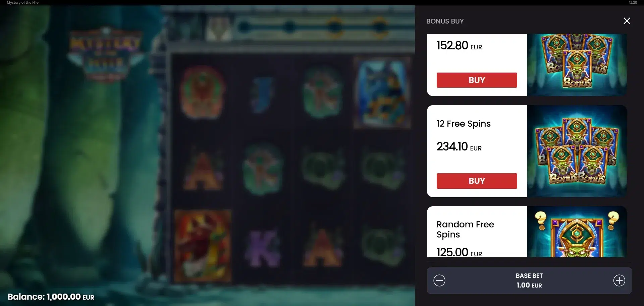Click the right golden question mark icon
The width and height of the screenshot is (644, 306).
tap(613, 220)
